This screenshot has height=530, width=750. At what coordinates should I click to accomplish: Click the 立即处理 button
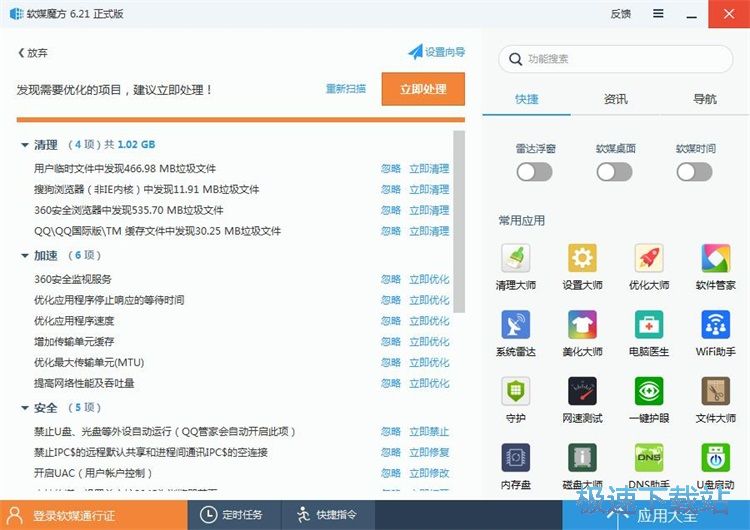pos(423,89)
